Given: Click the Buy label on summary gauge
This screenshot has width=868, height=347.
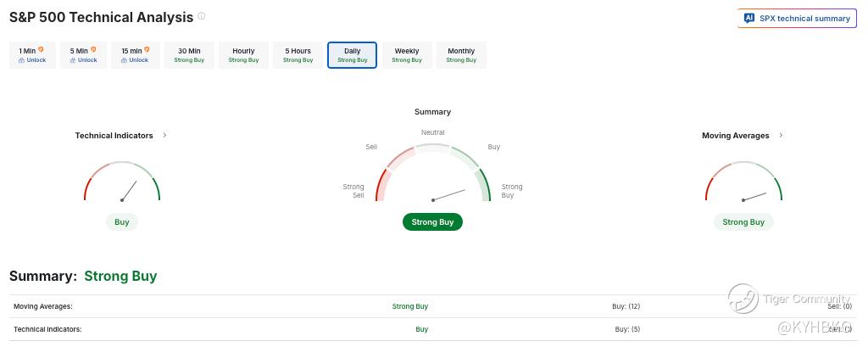Looking at the screenshot, I should [x=494, y=147].
